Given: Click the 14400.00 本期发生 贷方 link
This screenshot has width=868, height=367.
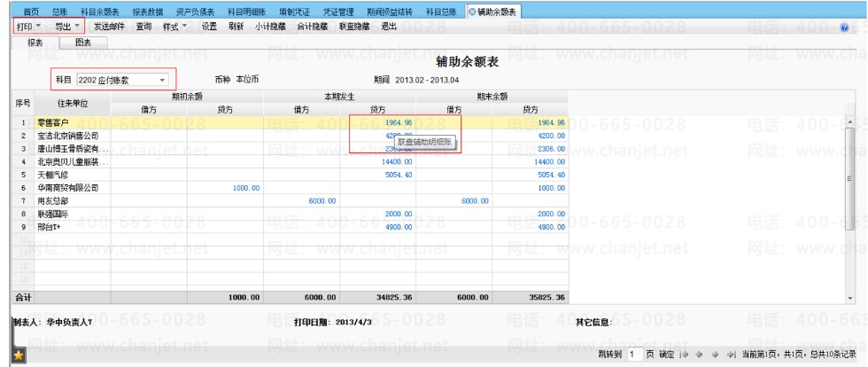Looking at the screenshot, I should (397, 162).
